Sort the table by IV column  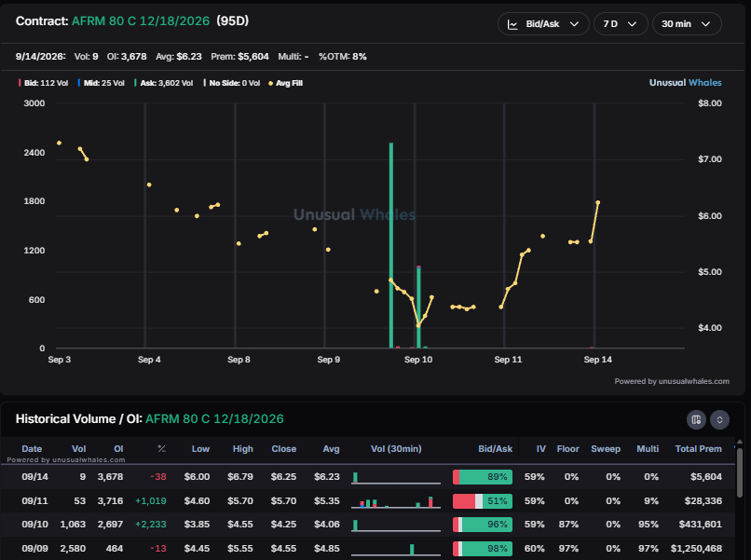pos(540,449)
